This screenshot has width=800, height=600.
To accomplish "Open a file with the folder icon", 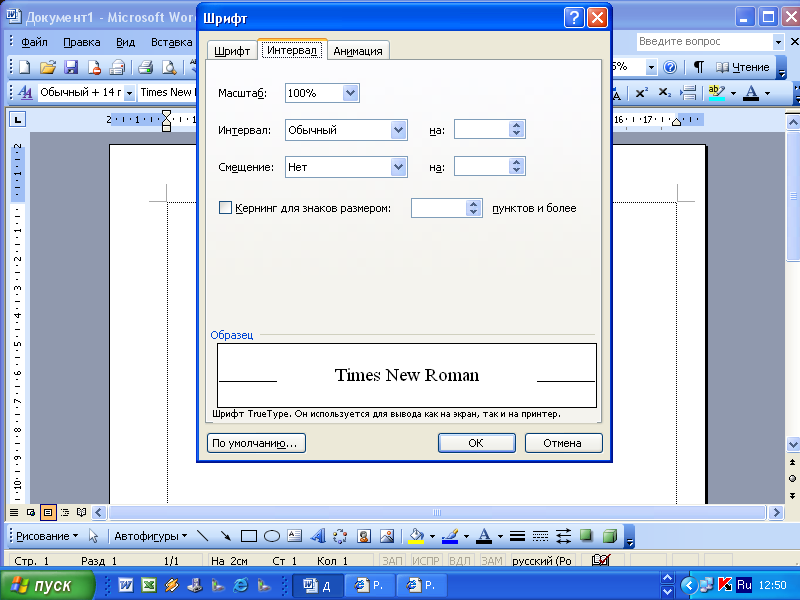I will (x=47, y=67).
